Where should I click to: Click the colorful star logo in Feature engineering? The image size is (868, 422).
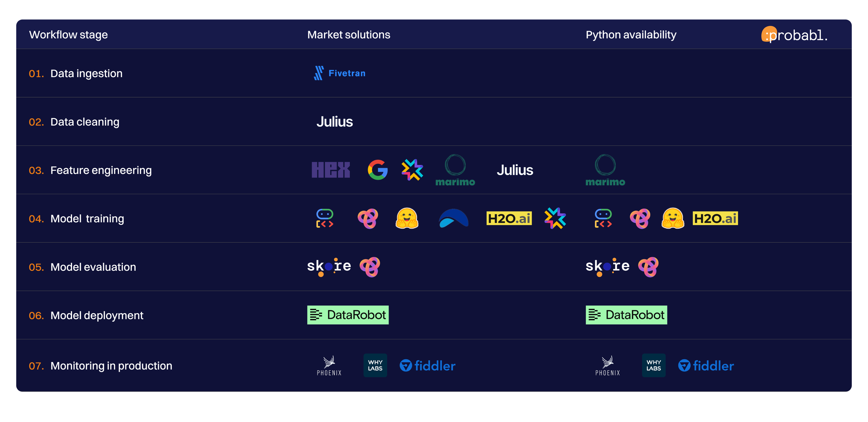(x=412, y=170)
